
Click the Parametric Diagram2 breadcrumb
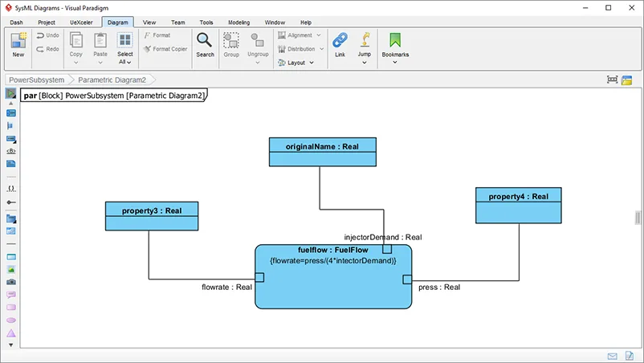click(x=112, y=80)
